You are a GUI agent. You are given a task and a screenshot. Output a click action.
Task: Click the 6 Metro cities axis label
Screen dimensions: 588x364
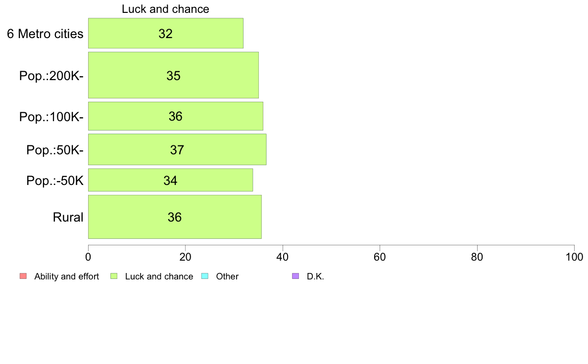[x=45, y=34]
